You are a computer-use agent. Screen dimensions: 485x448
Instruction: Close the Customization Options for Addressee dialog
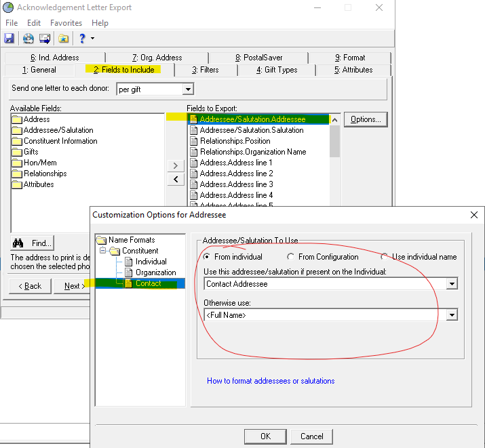click(x=474, y=215)
